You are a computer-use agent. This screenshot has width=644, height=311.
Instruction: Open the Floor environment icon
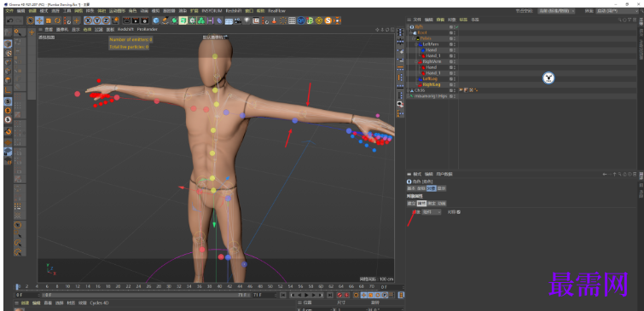(x=229, y=20)
